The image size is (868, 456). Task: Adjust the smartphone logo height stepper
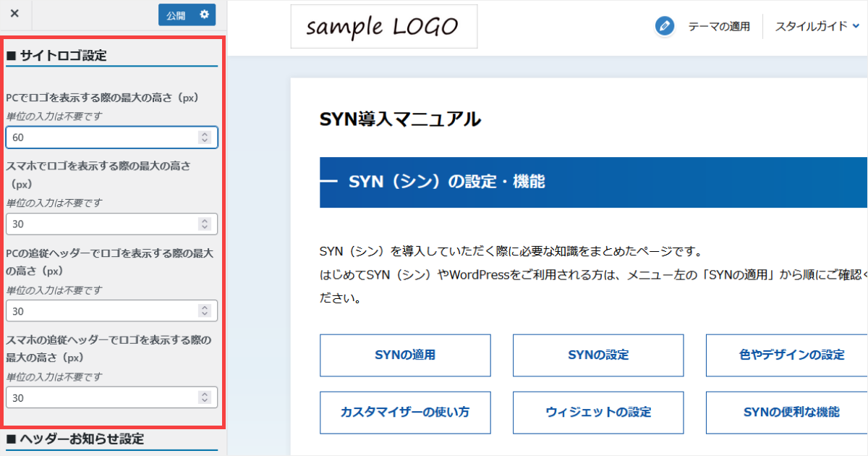[x=205, y=224]
